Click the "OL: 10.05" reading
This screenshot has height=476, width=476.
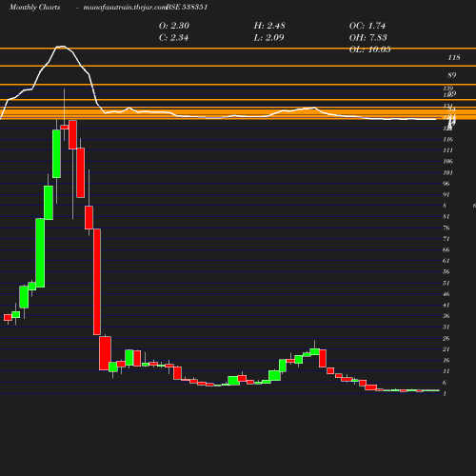click(x=370, y=50)
